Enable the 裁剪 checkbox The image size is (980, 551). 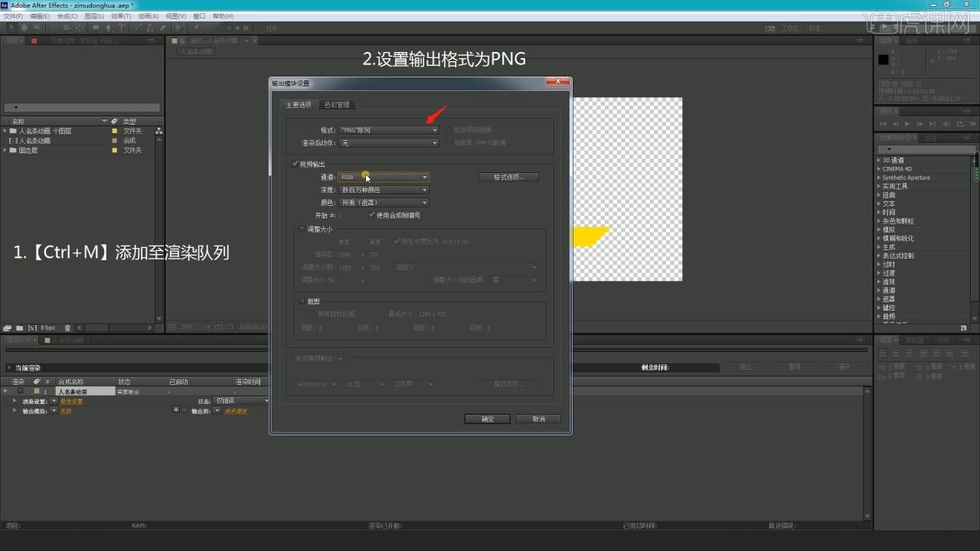(x=302, y=301)
